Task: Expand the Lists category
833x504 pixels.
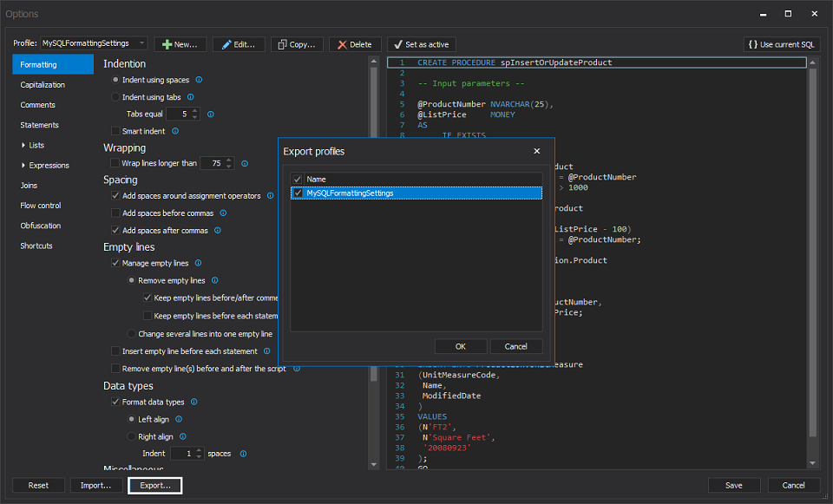Action: click(x=23, y=146)
